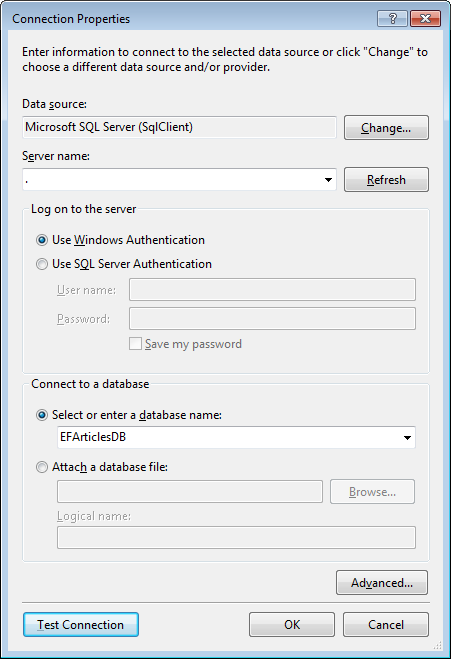Expand the Server name dropdown arrow
The image size is (451, 659).
328,180
